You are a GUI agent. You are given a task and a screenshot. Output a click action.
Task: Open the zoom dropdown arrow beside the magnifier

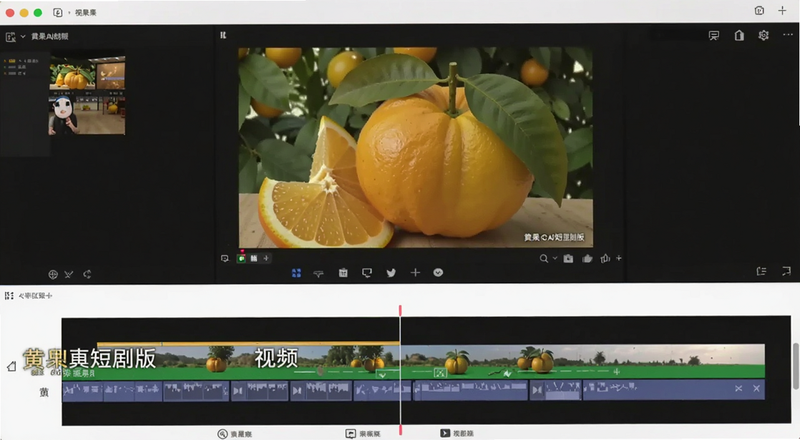click(x=555, y=258)
